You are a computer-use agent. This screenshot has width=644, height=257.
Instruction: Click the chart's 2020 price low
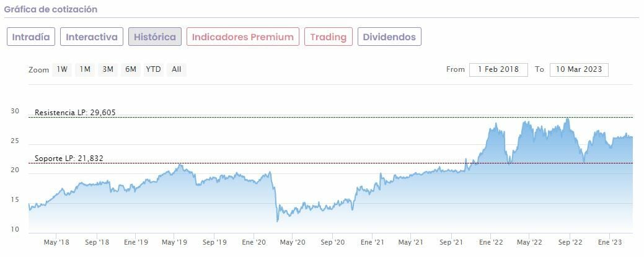pos(278,220)
